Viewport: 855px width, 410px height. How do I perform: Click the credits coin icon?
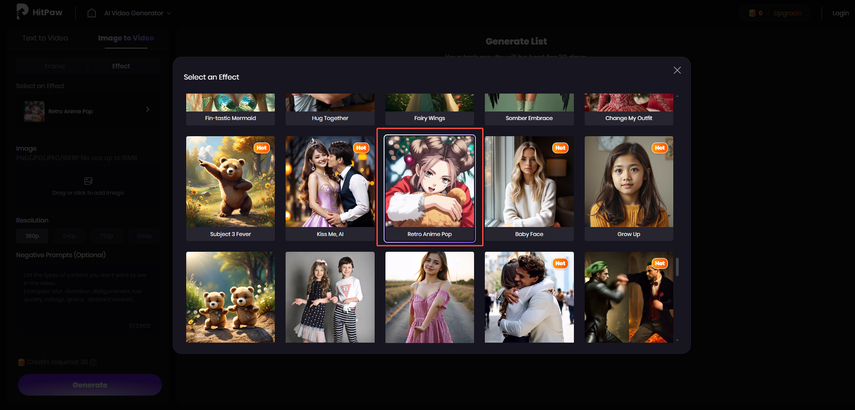[x=752, y=13]
